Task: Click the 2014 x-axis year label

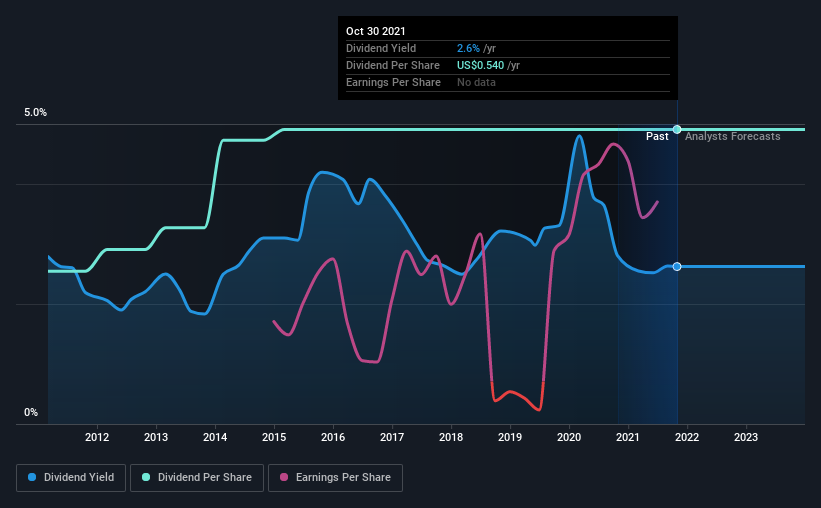Action: pos(215,437)
